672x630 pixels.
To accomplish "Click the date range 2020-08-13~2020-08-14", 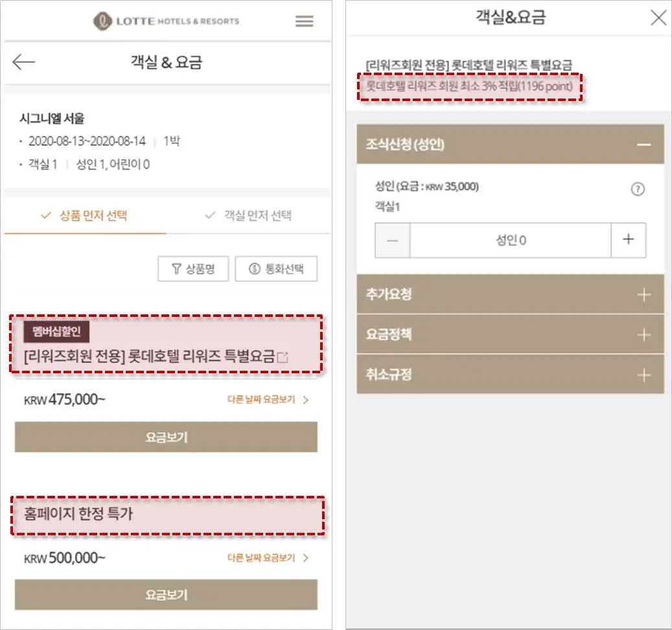I will pos(87,141).
